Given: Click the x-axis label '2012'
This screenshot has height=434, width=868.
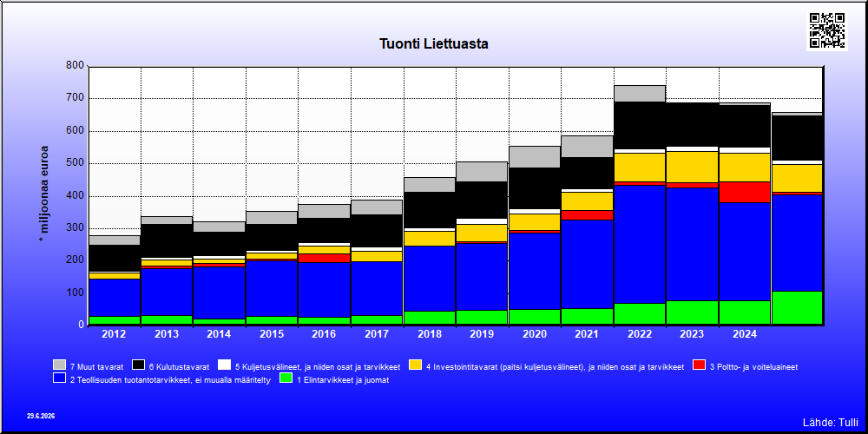Looking at the screenshot, I should 115,334.
